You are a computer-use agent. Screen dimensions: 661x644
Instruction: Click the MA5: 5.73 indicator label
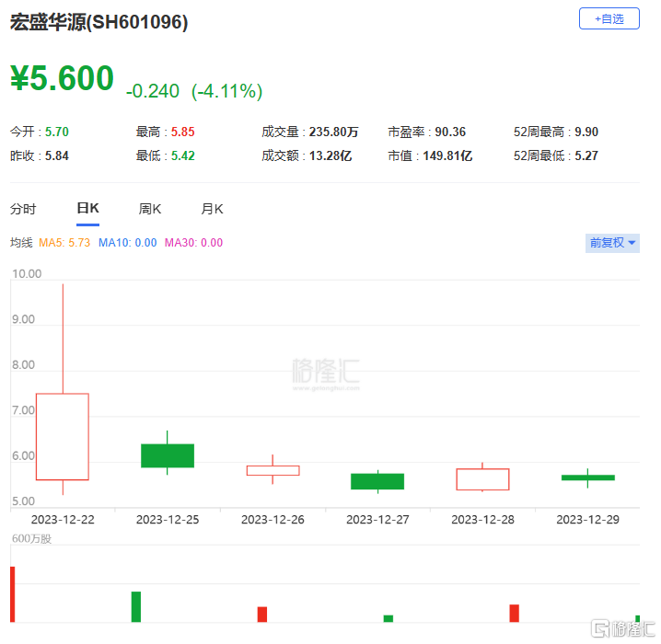64,243
